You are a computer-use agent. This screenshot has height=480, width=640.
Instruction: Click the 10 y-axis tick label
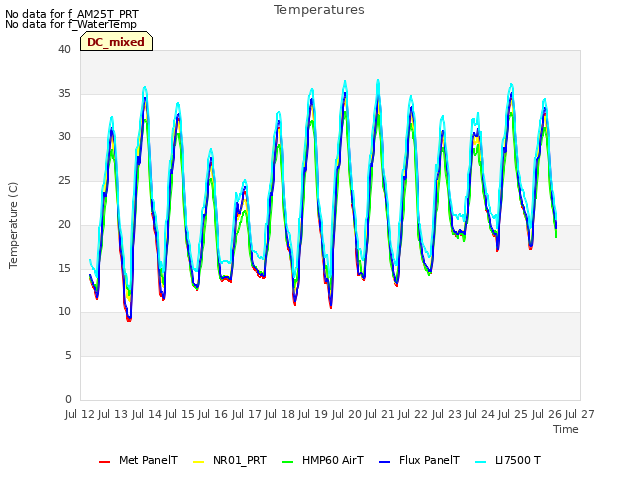[x=64, y=311]
